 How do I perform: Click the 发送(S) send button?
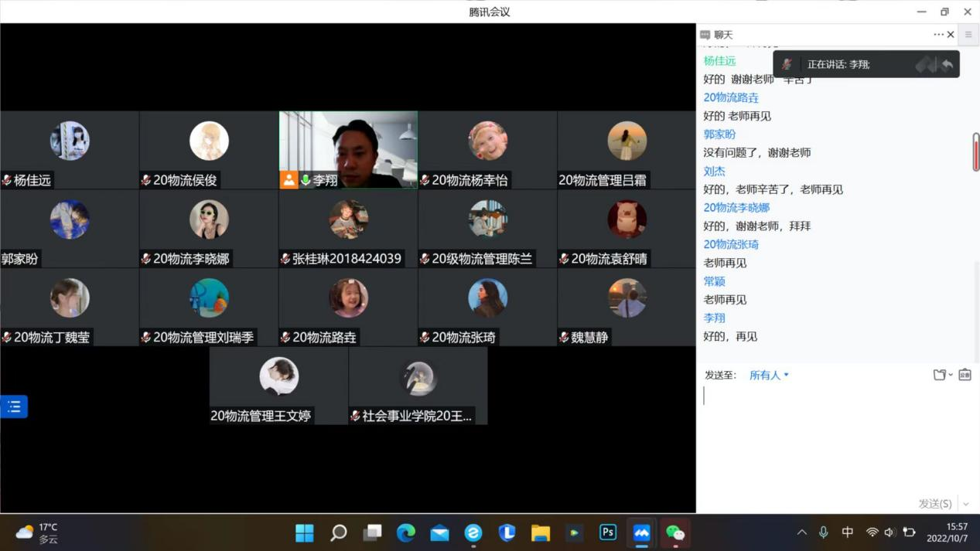[x=934, y=504]
